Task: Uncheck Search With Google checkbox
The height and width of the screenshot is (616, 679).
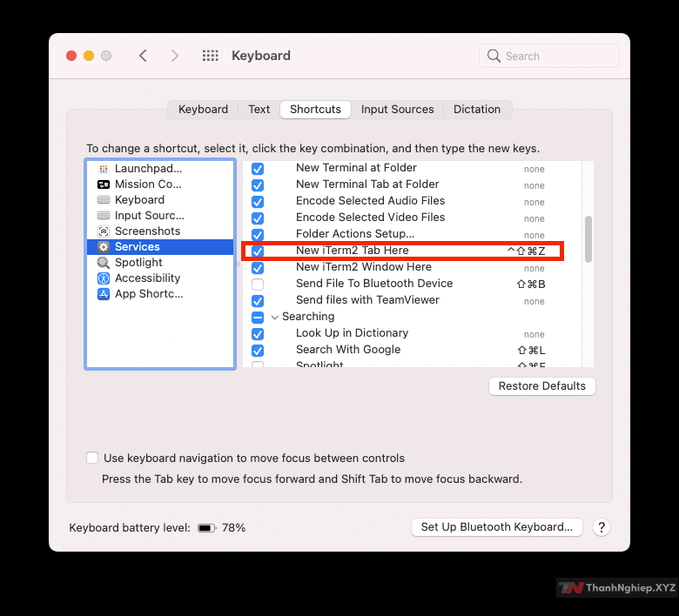Action: (x=258, y=351)
